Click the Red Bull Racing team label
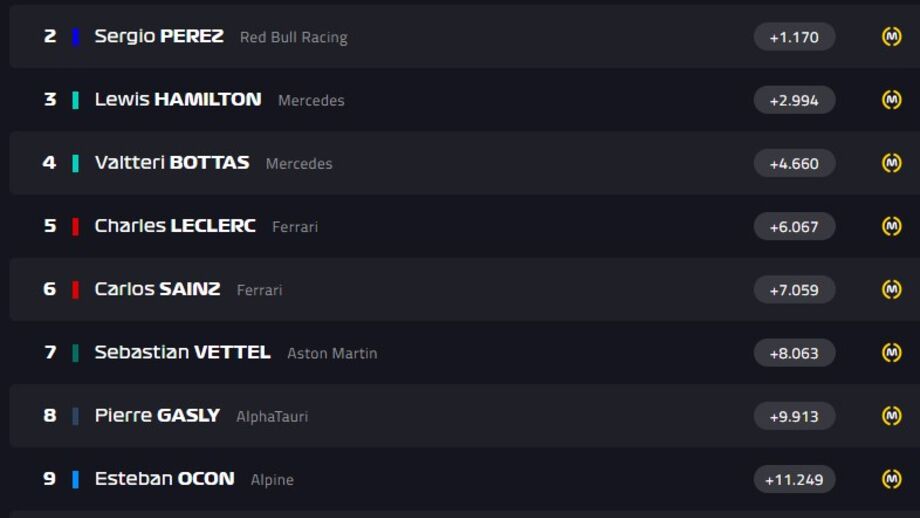Image resolution: width=920 pixels, height=518 pixels. point(293,38)
